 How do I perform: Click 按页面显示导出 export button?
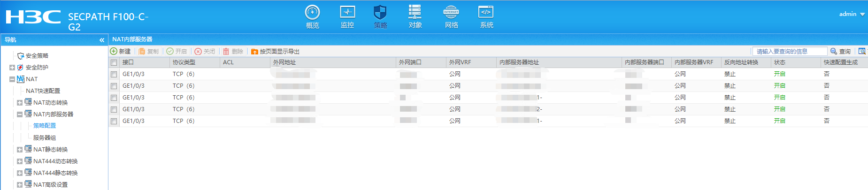(x=275, y=51)
